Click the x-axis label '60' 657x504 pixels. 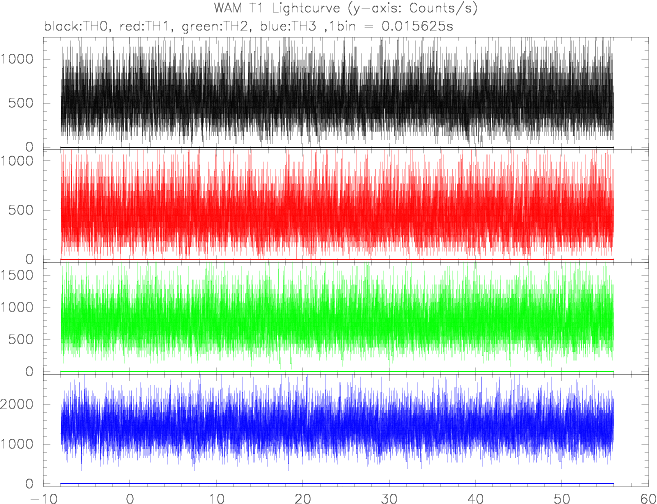tap(647, 499)
